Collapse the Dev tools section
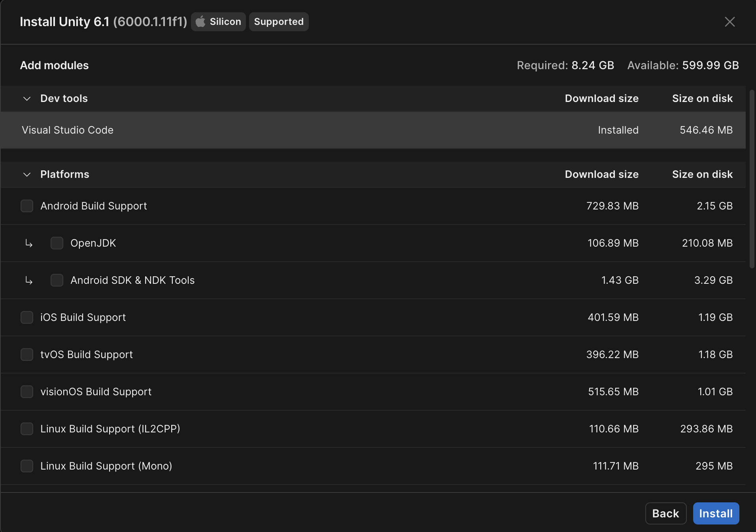This screenshot has width=756, height=532. click(27, 98)
